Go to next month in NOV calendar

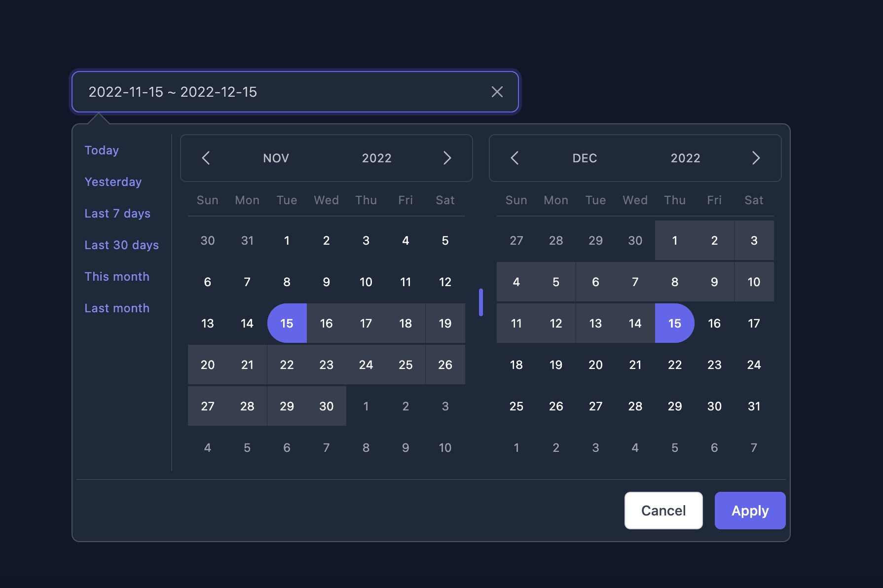click(447, 158)
